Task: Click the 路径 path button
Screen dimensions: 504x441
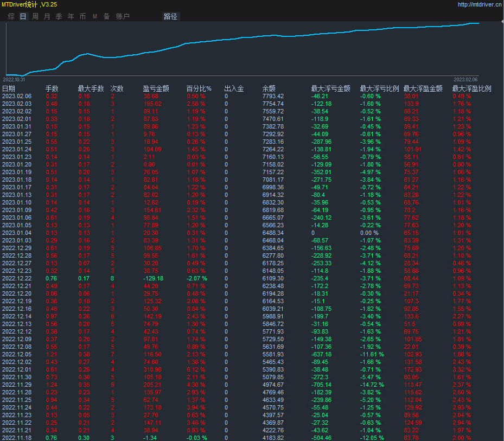Action: pyautogui.click(x=170, y=16)
